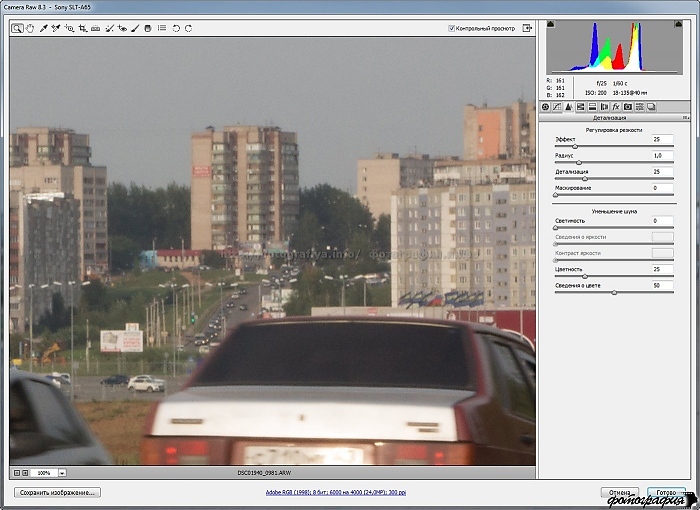700x510 pixels.
Task: Click the 100% zoom level field
Action: (x=44, y=472)
